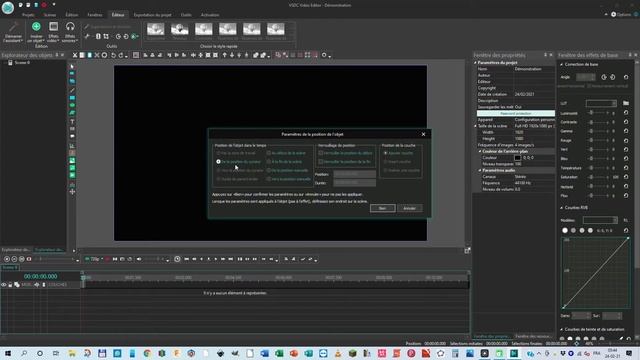Adjust the Température slider

click(591, 168)
